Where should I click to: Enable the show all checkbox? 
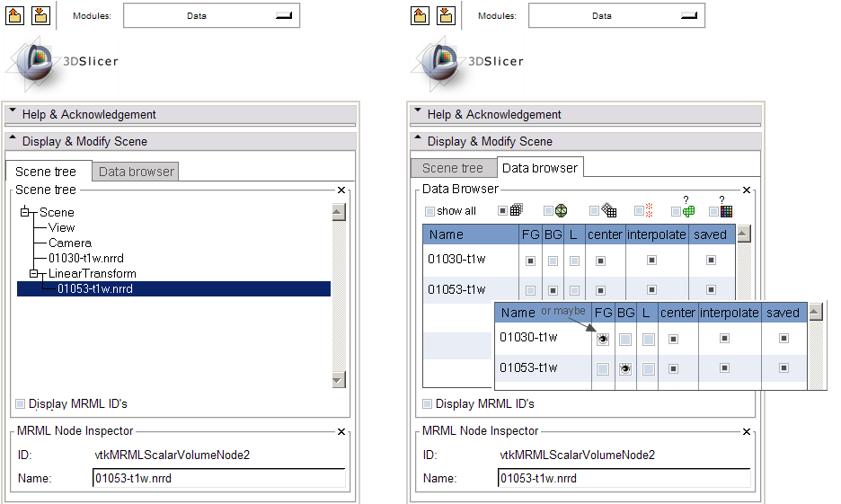[429, 211]
